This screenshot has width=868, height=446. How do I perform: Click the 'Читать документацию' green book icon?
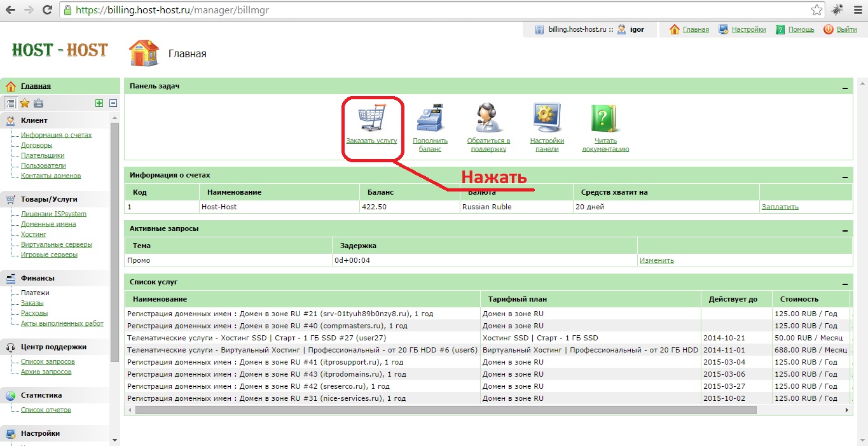(605, 118)
